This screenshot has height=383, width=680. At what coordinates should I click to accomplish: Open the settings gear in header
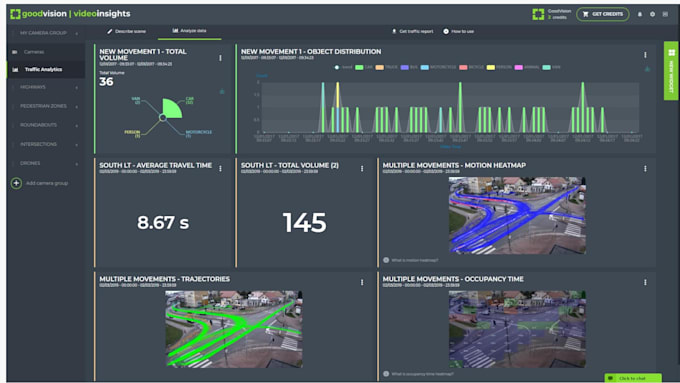pos(652,14)
